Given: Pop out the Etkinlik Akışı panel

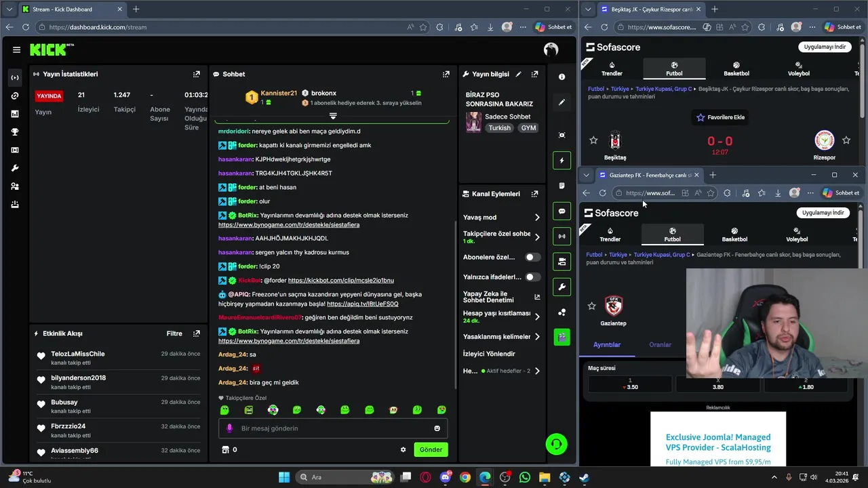Looking at the screenshot, I should pos(197,333).
